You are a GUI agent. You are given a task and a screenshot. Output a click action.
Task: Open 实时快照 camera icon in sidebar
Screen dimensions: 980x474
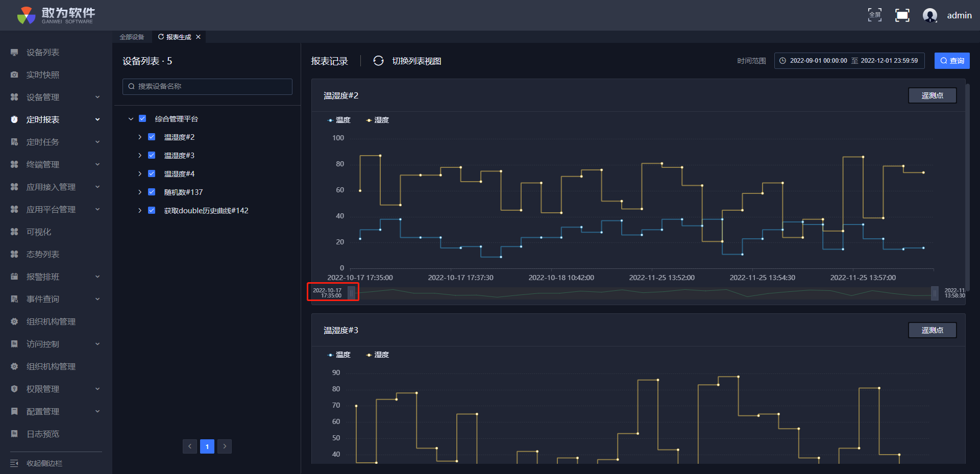[14, 75]
